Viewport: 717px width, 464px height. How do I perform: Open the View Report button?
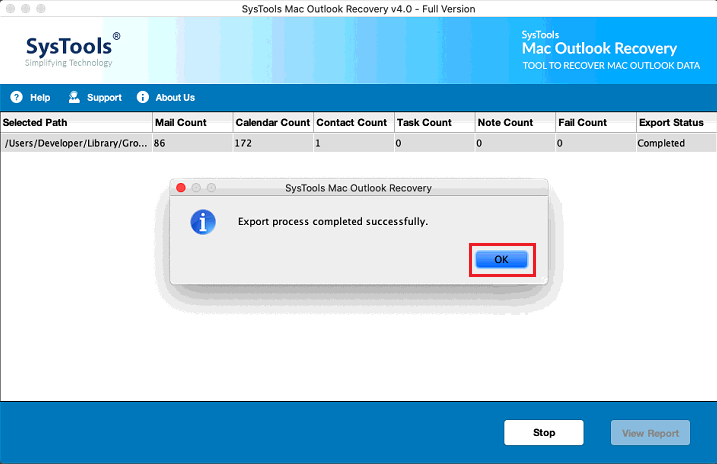[650, 433]
